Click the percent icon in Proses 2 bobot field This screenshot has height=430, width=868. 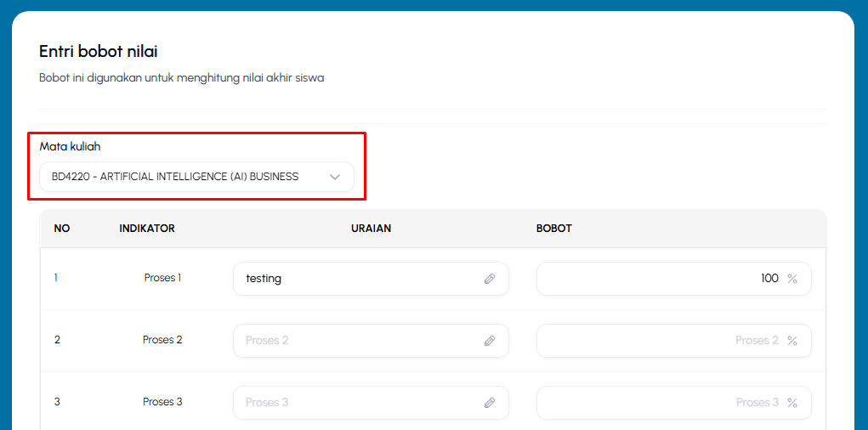pyautogui.click(x=792, y=341)
